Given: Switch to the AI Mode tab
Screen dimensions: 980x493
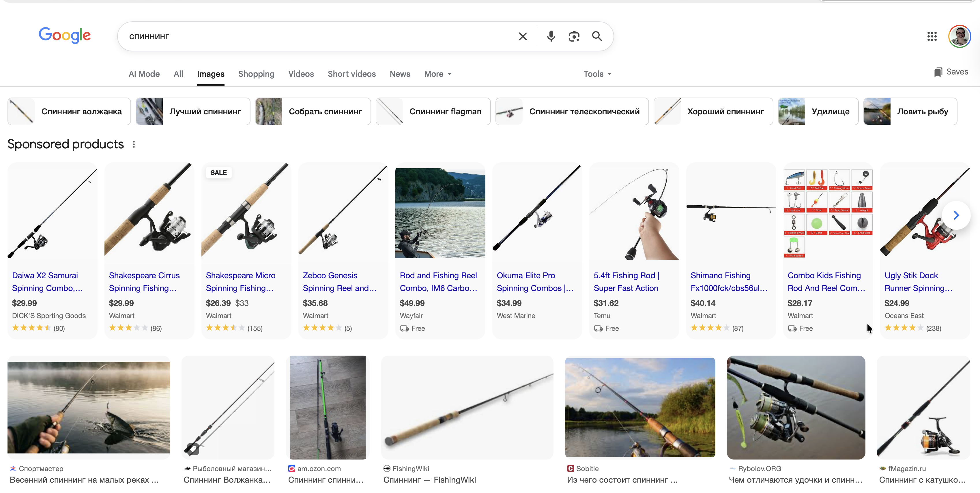Looking at the screenshot, I should 144,74.
